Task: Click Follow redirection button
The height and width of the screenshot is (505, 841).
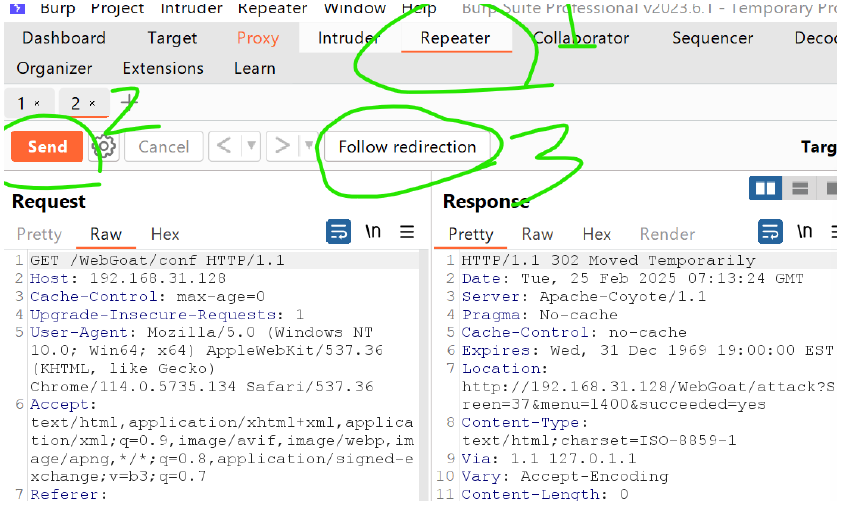Action: click(407, 146)
